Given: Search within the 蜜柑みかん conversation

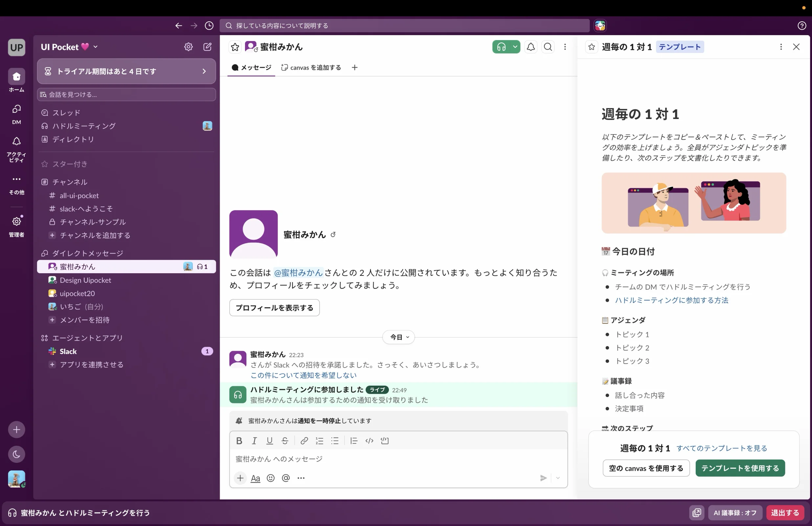Looking at the screenshot, I should point(548,47).
